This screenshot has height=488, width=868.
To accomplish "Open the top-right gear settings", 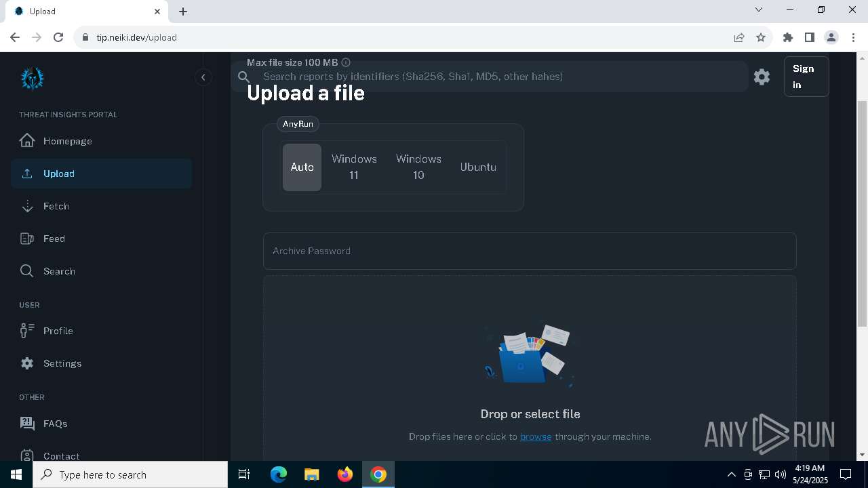I will tap(762, 77).
